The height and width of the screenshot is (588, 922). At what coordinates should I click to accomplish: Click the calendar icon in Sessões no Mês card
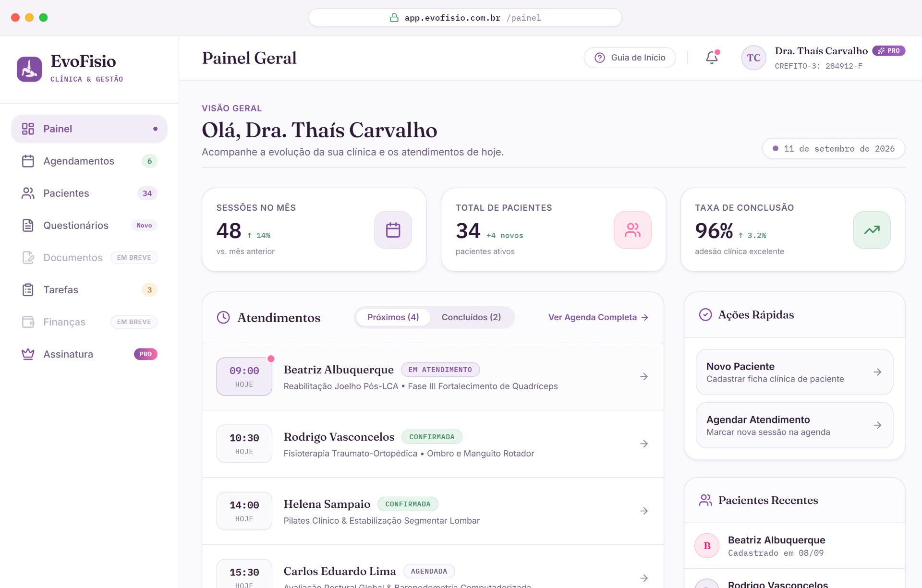pyautogui.click(x=393, y=230)
